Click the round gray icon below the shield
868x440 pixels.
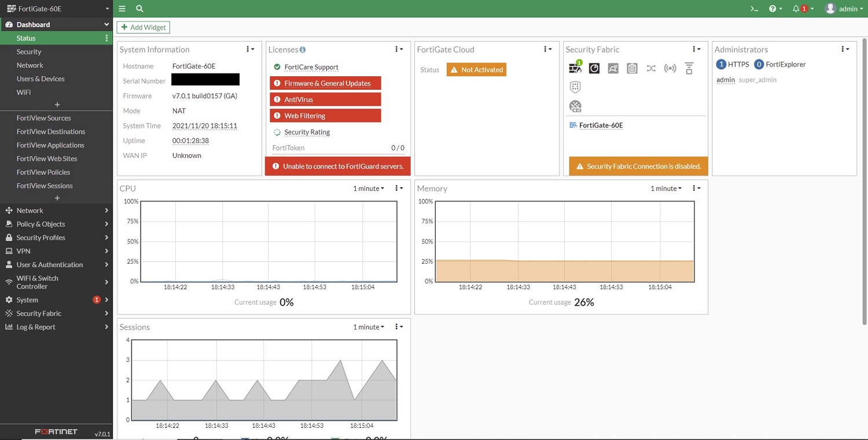pos(575,106)
